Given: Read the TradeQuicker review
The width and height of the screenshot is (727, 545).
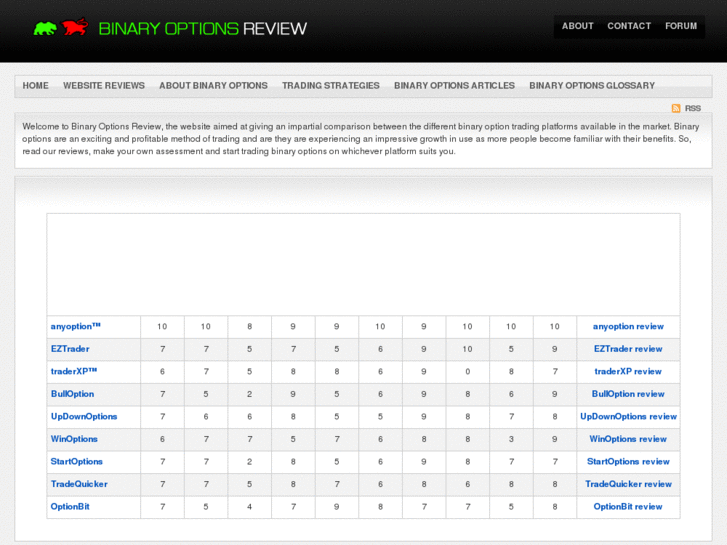Looking at the screenshot, I should [x=628, y=484].
